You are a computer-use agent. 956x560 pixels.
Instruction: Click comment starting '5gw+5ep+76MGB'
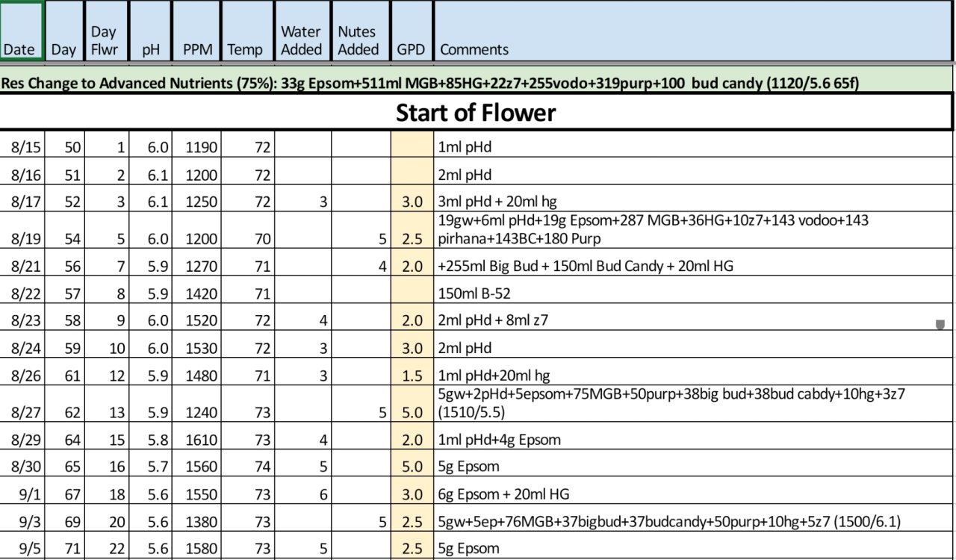pyautogui.click(x=669, y=522)
